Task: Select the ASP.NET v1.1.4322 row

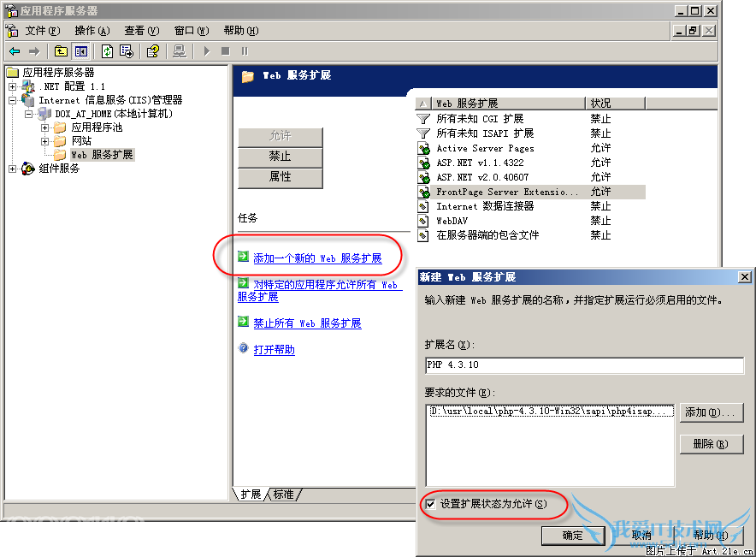Action: (x=530, y=163)
